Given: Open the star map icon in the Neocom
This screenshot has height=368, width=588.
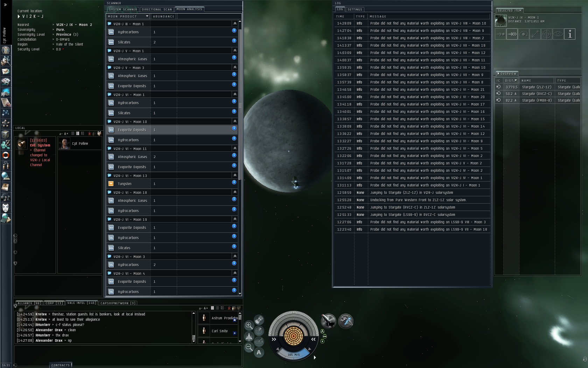Looking at the screenshot, I should 6,113.
